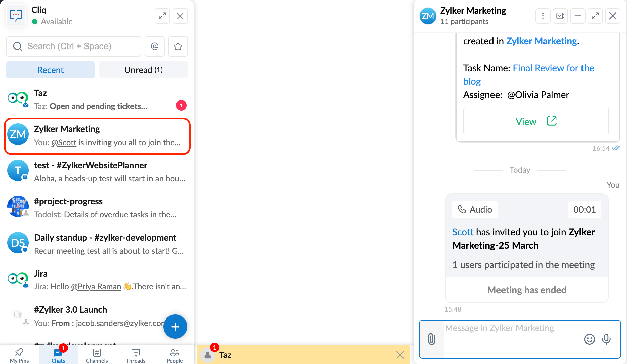The width and height of the screenshot is (627, 364).
Task: Switch to the Unread (1) tab
Action: pos(144,70)
